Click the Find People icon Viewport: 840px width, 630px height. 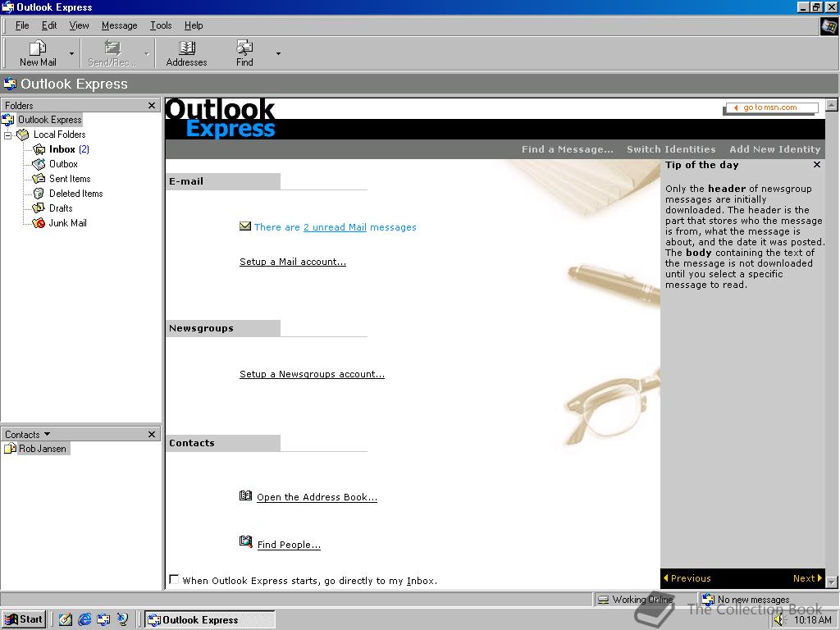[x=245, y=541]
